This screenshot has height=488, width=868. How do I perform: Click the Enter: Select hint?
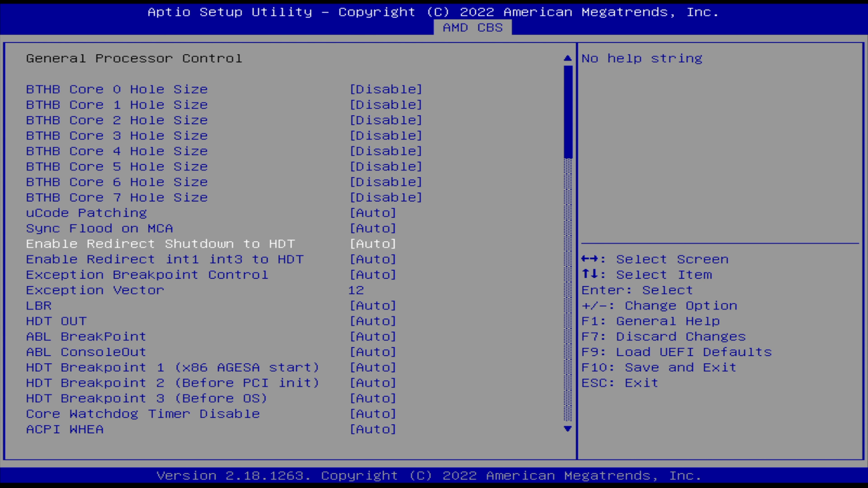coord(637,290)
